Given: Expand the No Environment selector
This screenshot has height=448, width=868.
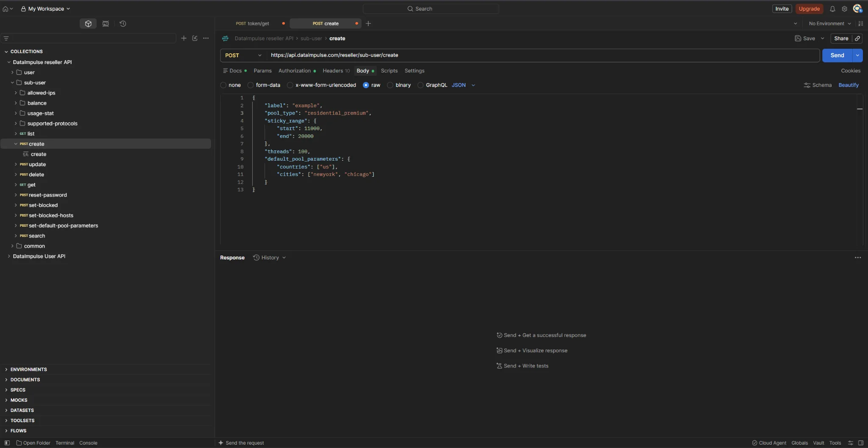Looking at the screenshot, I should pyautogui.click(x=830, y=24).
